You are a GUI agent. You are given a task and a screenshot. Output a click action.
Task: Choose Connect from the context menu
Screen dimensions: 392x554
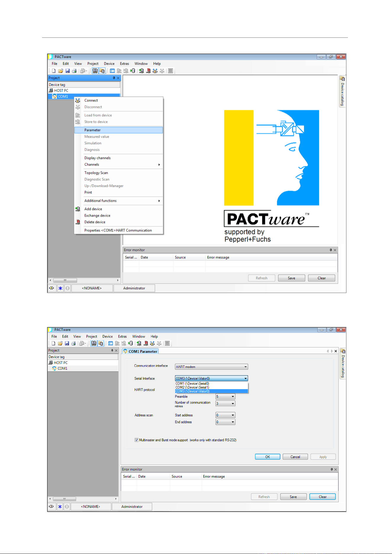[x=118, y=101]
